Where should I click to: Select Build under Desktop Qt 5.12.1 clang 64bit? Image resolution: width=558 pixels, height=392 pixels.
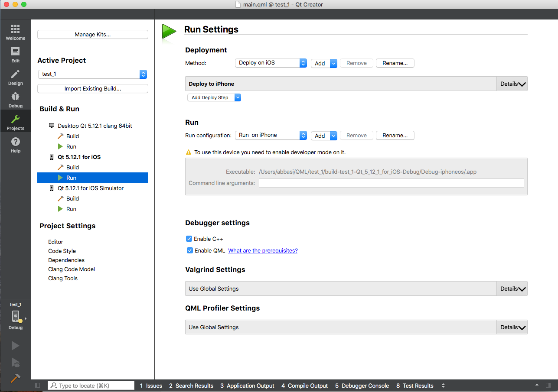point(72,136)
